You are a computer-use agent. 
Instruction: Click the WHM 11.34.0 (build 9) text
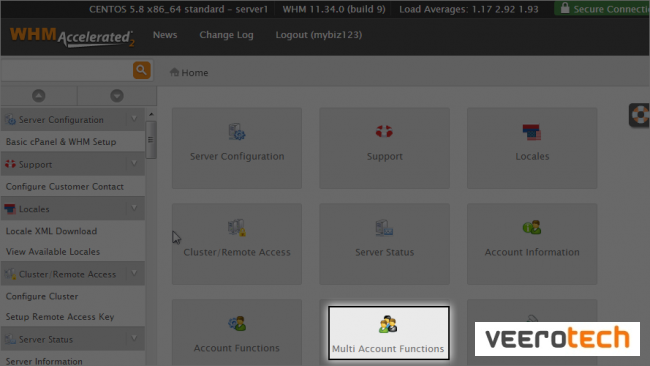tap(334, 9)
